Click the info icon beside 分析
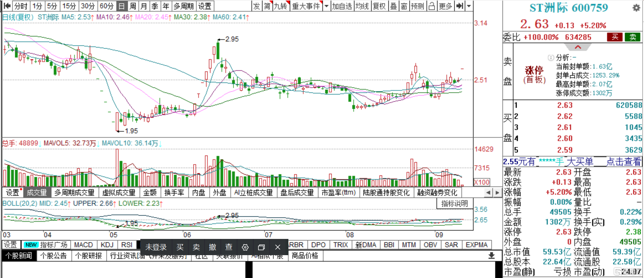 (551, 58)
